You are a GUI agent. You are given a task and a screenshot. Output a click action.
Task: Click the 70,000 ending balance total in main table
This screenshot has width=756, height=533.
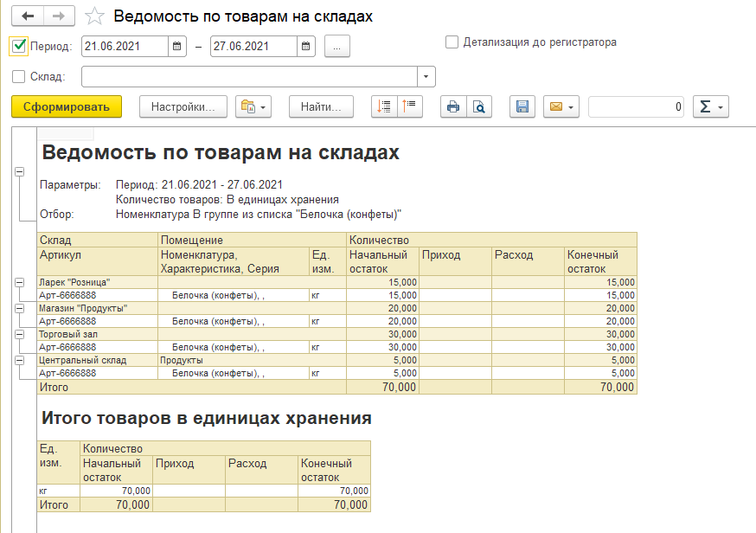tap(601, 387)
